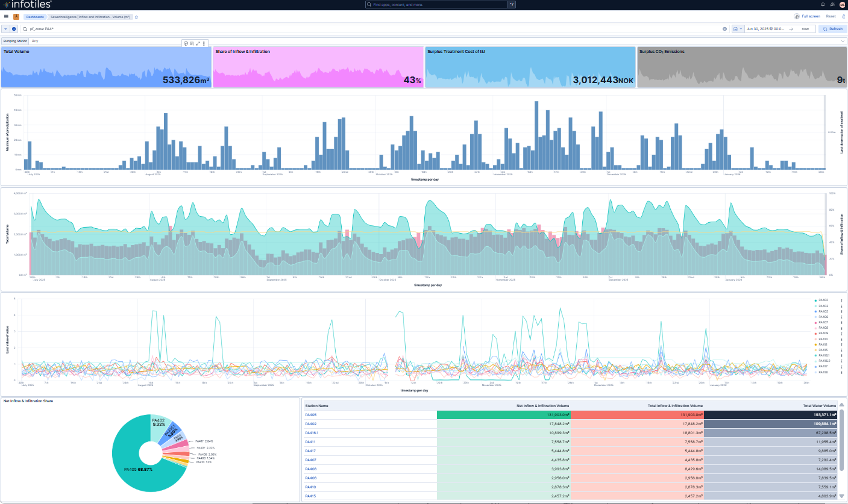The width and height of the screenshot is (848, 504).
Task: Open the kebab menu beside PA403 in legend
Action: pyautogui.click(x=842, y=306)
